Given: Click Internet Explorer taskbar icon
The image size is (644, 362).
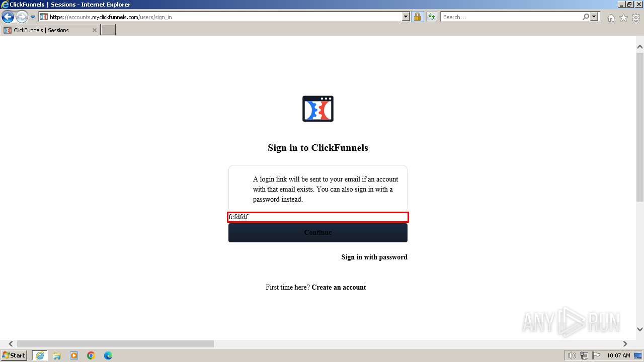Looking at the screenshot, I should [40, 355].
